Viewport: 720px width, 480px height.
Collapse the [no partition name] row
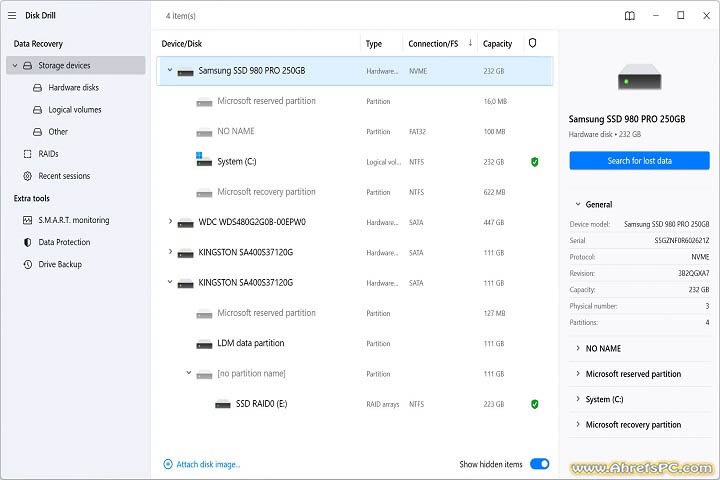(x=188, y=373)
